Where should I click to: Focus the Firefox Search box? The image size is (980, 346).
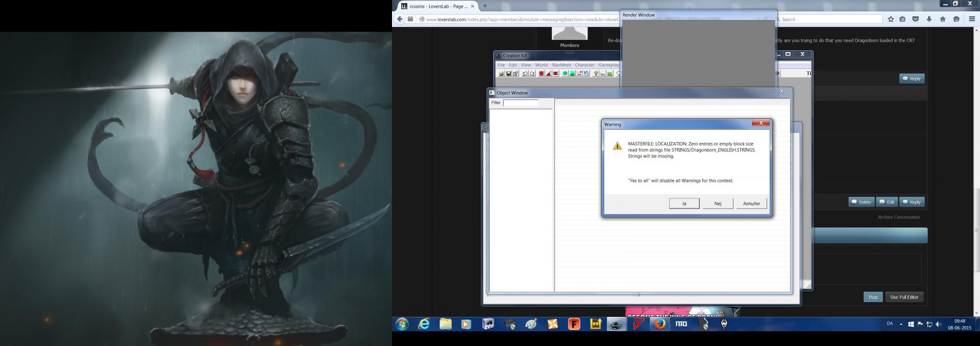pyautogui.click(x=830, y=19)
